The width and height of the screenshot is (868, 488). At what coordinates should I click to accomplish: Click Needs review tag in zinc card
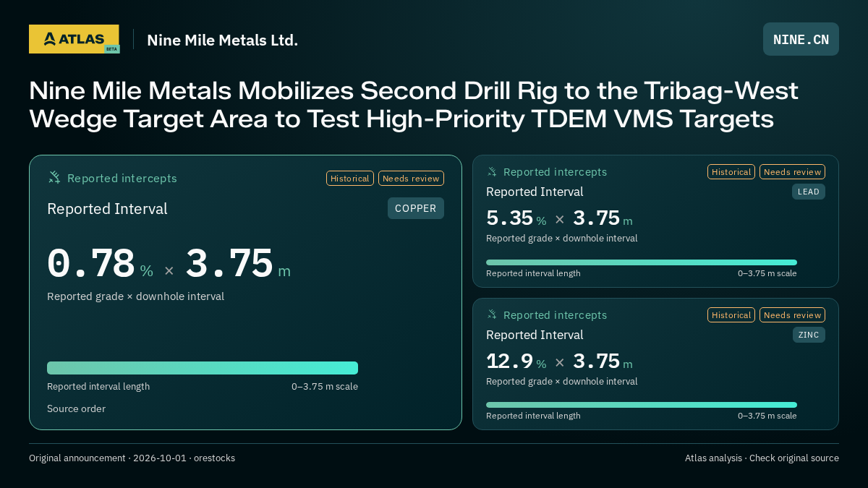tap(792, 315)
